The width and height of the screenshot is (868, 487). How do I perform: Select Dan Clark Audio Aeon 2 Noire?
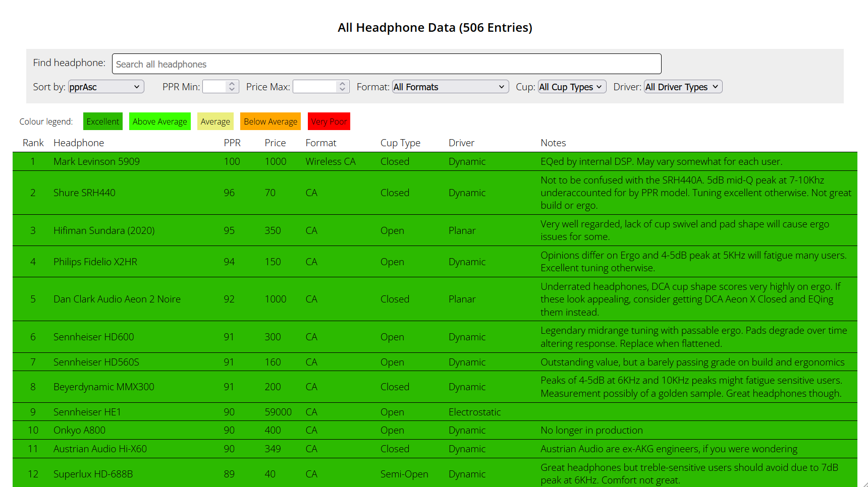click(x=117, y=299)
